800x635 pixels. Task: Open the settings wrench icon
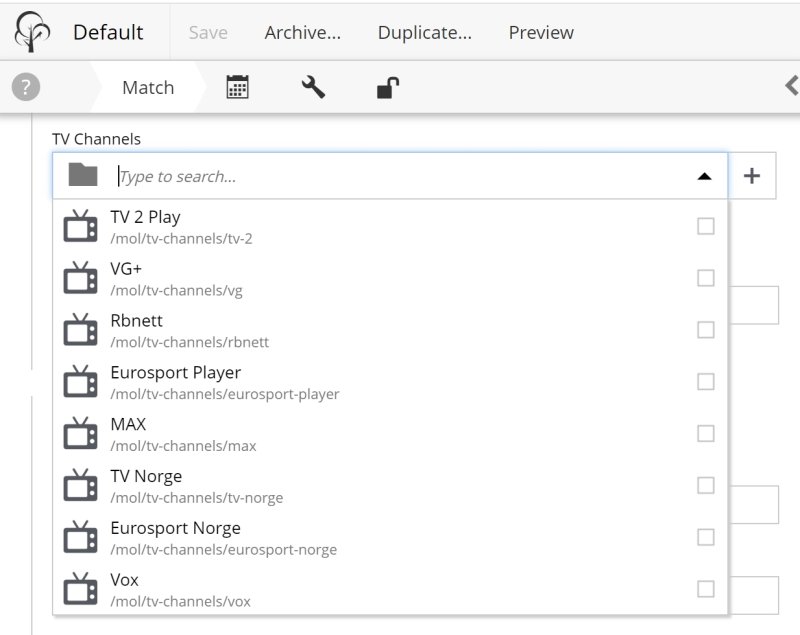pyautogui.click(x=313, y=87)
